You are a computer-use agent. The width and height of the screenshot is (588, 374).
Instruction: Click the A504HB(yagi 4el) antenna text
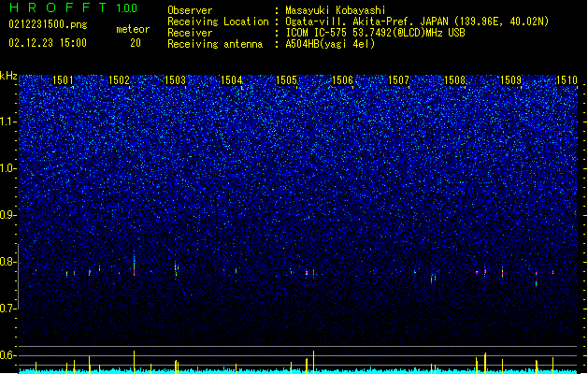click(x=330, y=44)
